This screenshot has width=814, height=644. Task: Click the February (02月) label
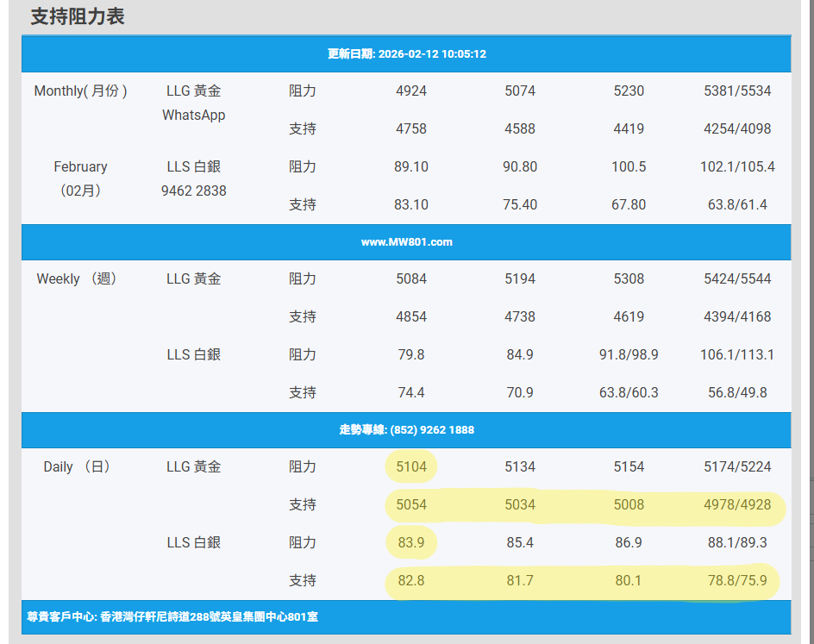coord(80,178)
